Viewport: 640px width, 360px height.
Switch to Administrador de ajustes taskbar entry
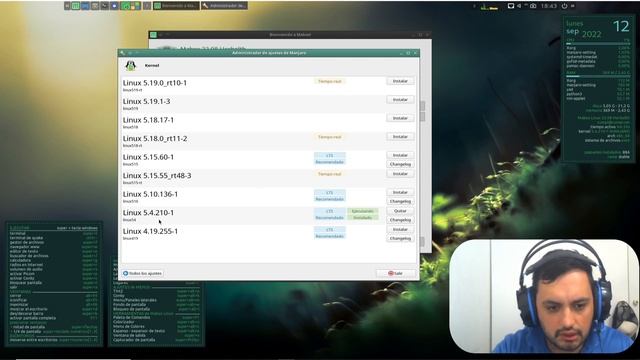pyautogui.click(x=224, y=6)
